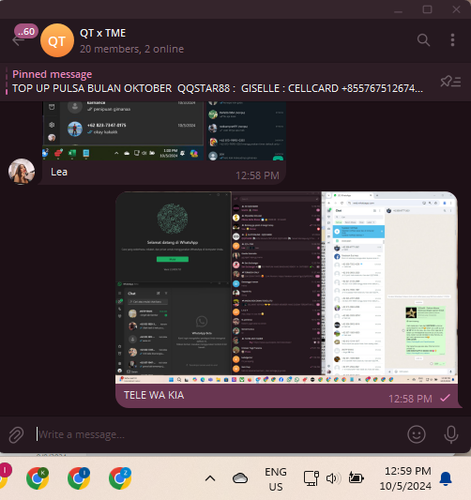Attach a file with the paperclip icon

point(16,435)
